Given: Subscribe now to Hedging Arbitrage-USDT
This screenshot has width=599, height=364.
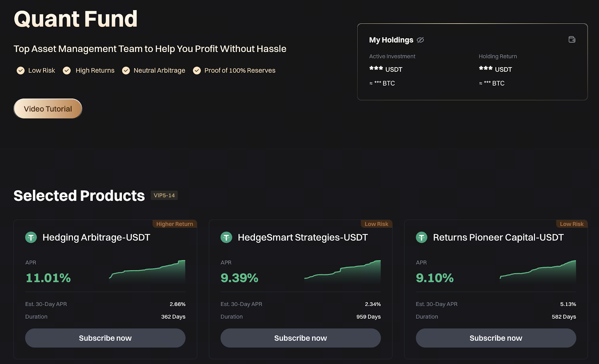Looking at the screenshot, I should (105, 338).
